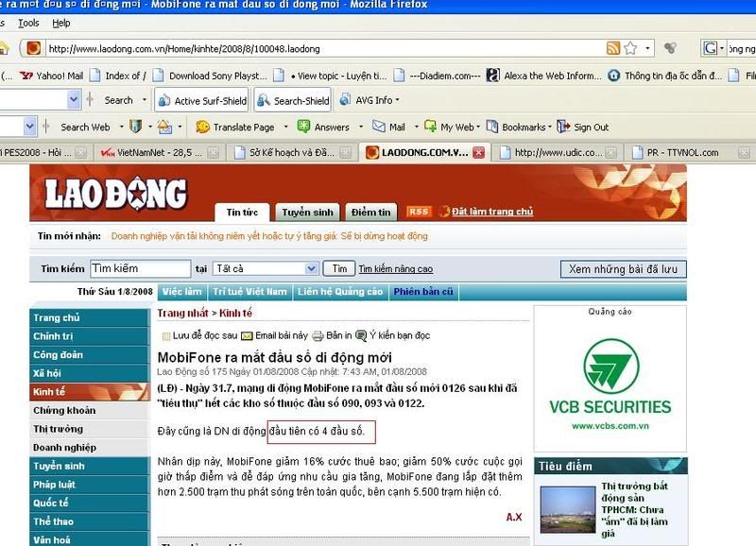Click Xem những bài đã lưu button

tap(623, 269)
